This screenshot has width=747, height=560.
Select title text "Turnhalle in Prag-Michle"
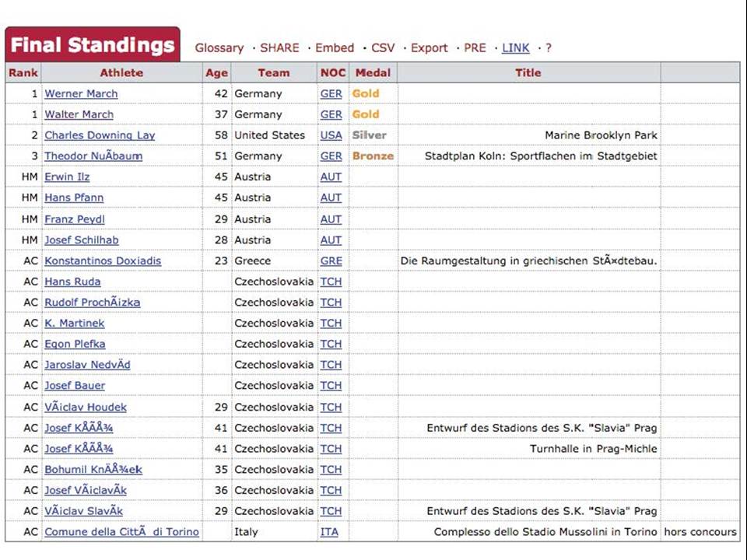[594, 449]
